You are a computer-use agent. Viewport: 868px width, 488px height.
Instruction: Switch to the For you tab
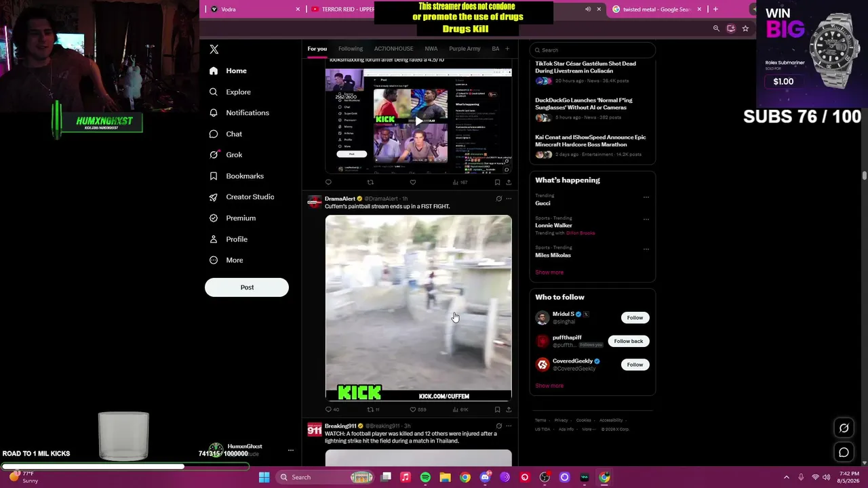317,49
